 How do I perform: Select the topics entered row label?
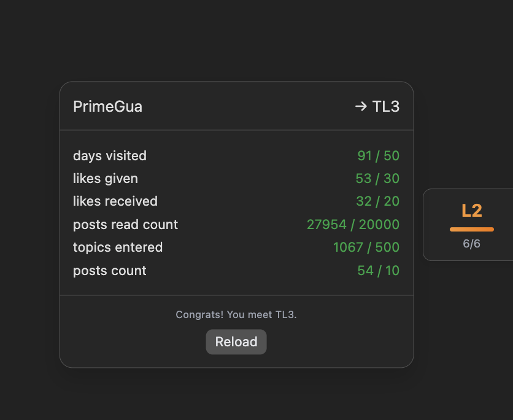(x=118, y=247)
